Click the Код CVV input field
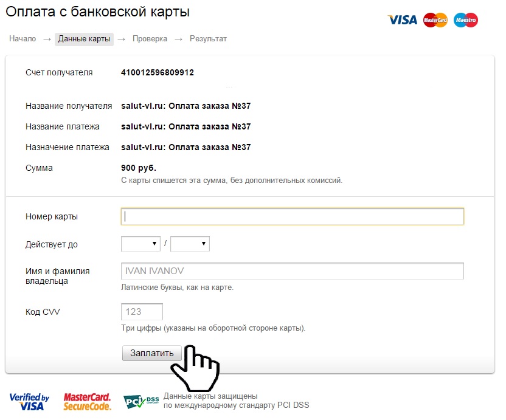Screen dimensions: 506x420 coord(142,312)
